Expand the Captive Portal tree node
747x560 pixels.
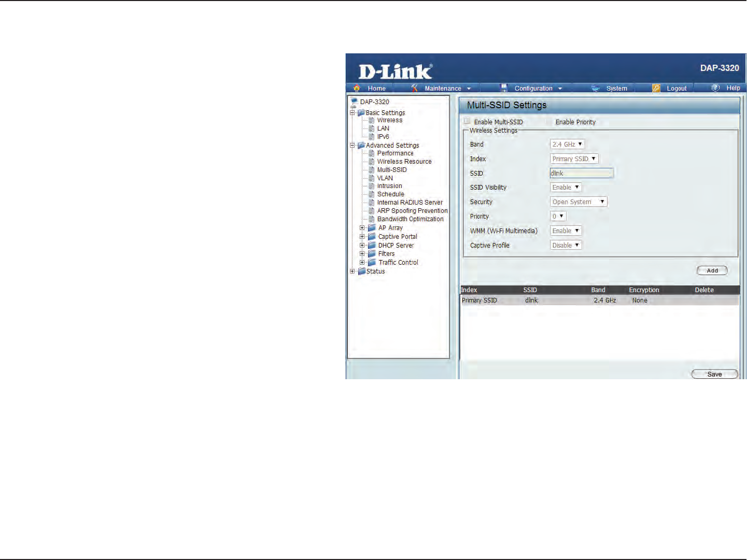(362, 237)
